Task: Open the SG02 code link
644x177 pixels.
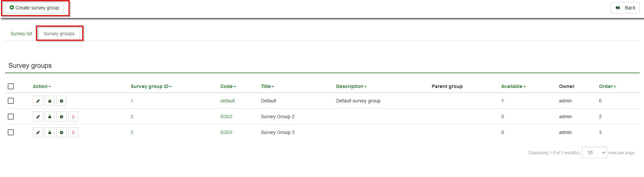Action: point(226,117)
